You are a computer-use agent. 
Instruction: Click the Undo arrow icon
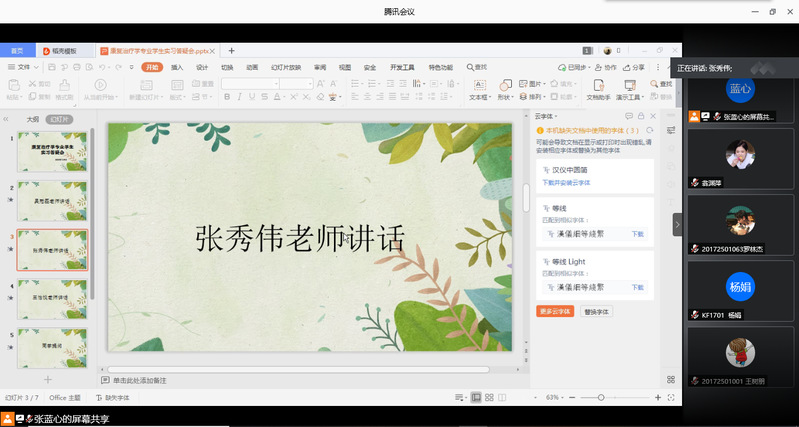pyautogui.click(x=102, y=67)
